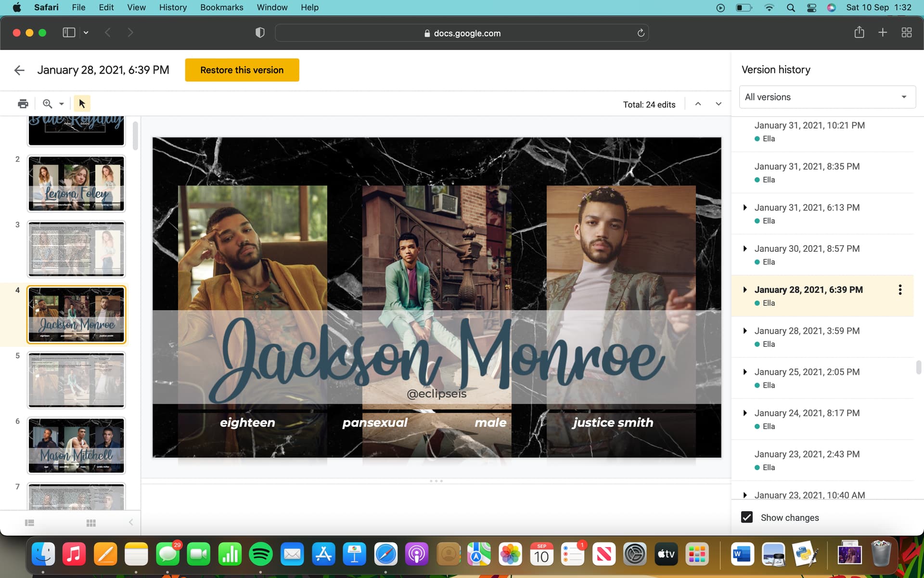Screen dimensions: 924x578
Task: Click the Safari menu
Action: pos(46,7)
